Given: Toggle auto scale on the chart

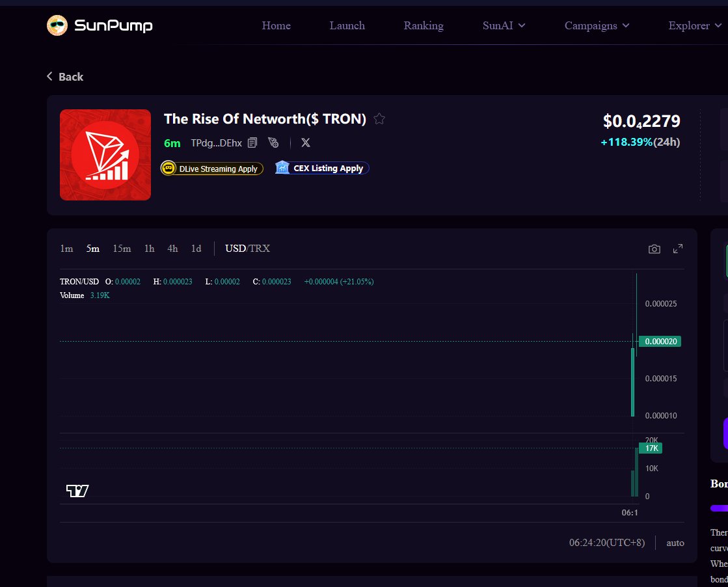Looking at the screenshot, I should pyautogui.click(x=675, y=542).
